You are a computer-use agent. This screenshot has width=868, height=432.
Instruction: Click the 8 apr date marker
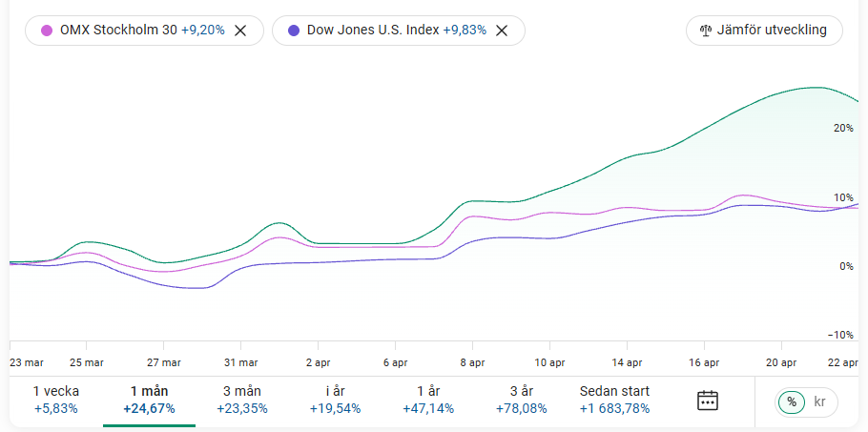[472, 362]
